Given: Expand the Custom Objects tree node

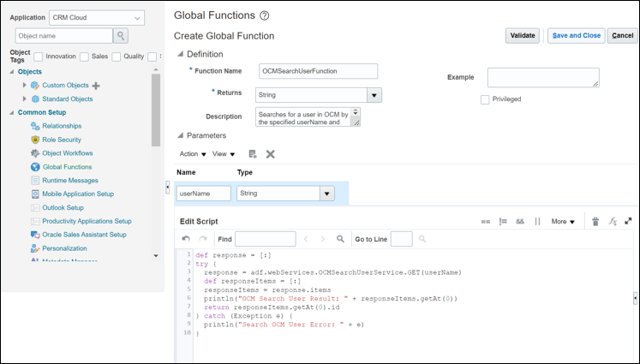Looking at the screenshot, I should point(25,86).
